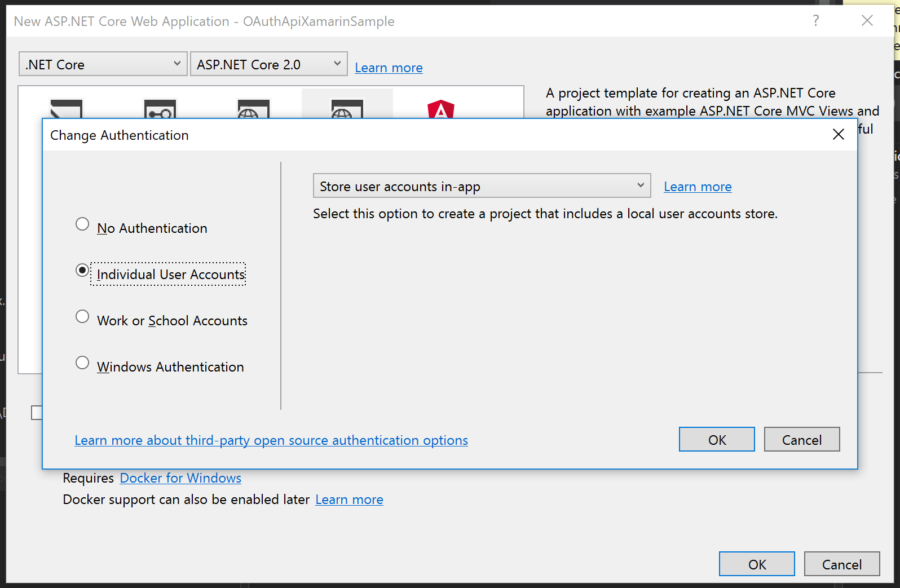This screenshot has height=588, width=900.
Task: Toggle the partially hidden Docker support checkbox
Action: [x=37, y=413]
